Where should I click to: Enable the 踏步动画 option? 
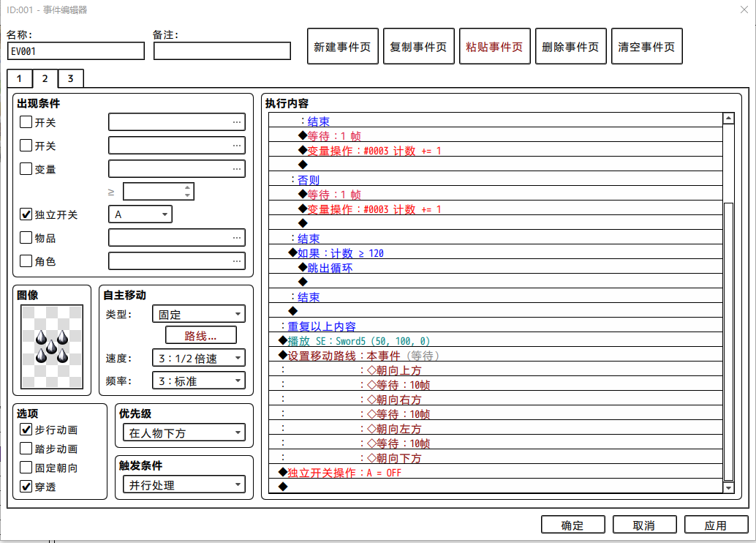pos(26,449)
